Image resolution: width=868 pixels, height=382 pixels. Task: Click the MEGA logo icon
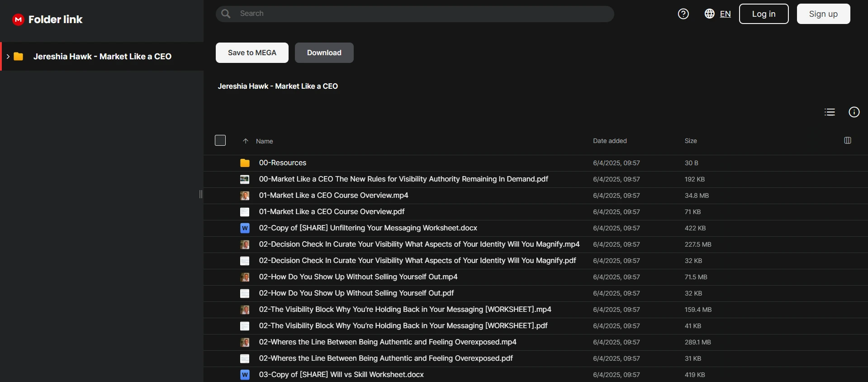pos(18,19)
